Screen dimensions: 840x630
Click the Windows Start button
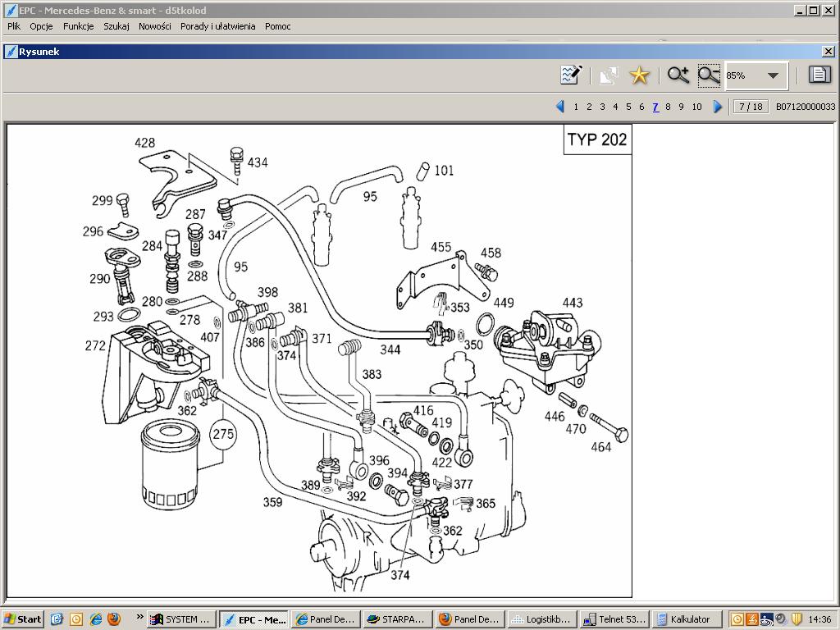pos(22,619)
